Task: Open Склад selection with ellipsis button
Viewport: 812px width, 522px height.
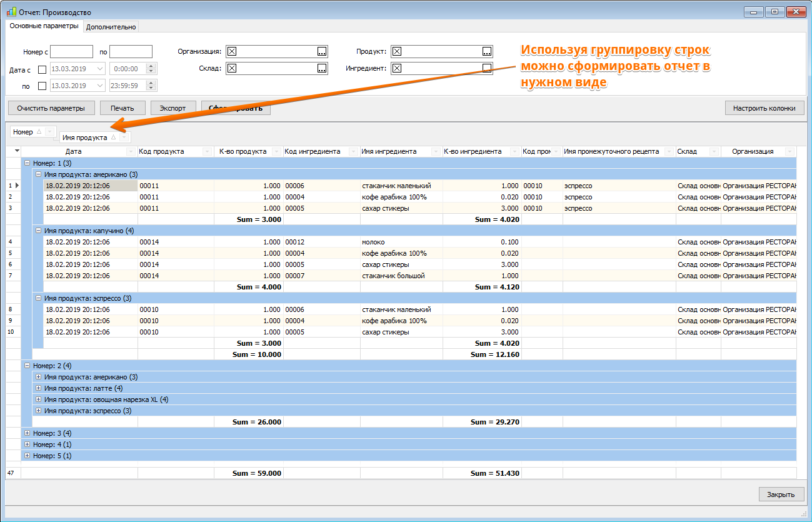Action: (322, 68)
